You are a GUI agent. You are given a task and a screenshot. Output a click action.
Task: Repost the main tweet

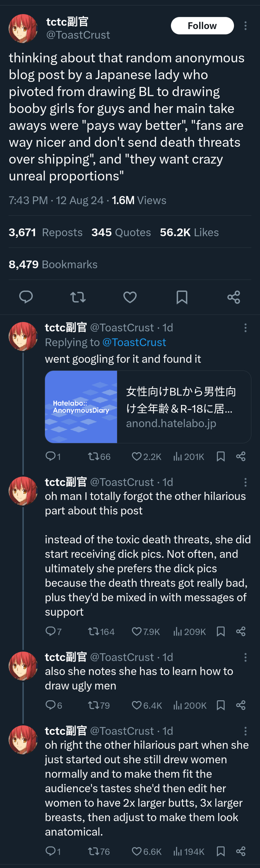(x=78, y=297)
